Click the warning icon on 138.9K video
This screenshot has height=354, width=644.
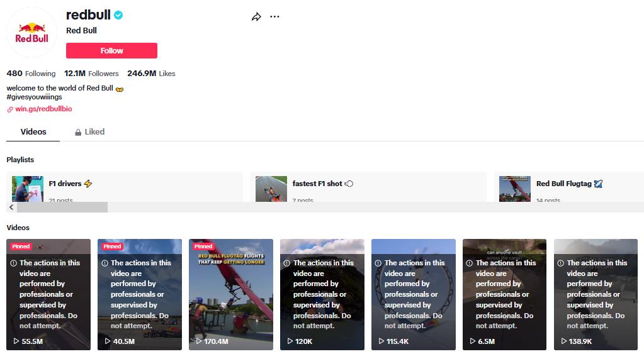click(561, 263)
